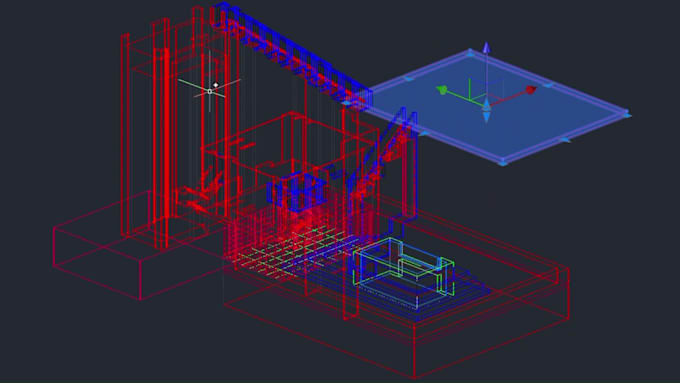Select the downward cyan arrow grip at gizmo center
Viewport: 680px width, 383px height.
[487, 116]
